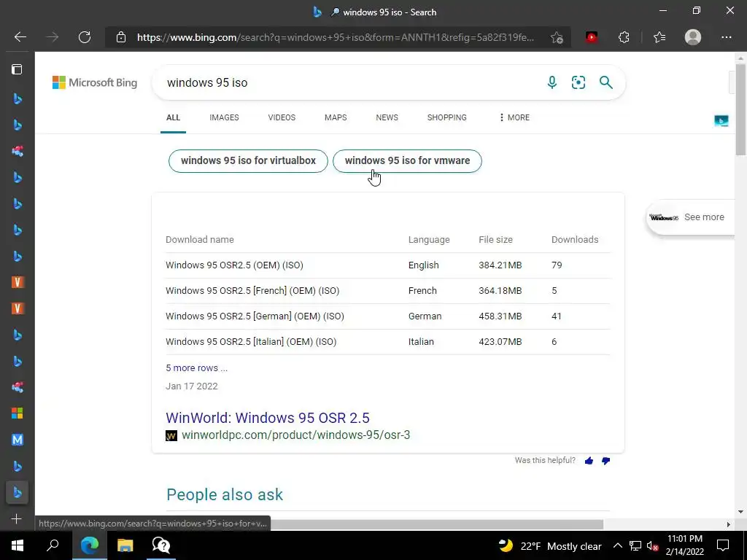Screen dimensions: 747x560
Task: Click the Jan 17 2022 date text
Action: point(192,386)
